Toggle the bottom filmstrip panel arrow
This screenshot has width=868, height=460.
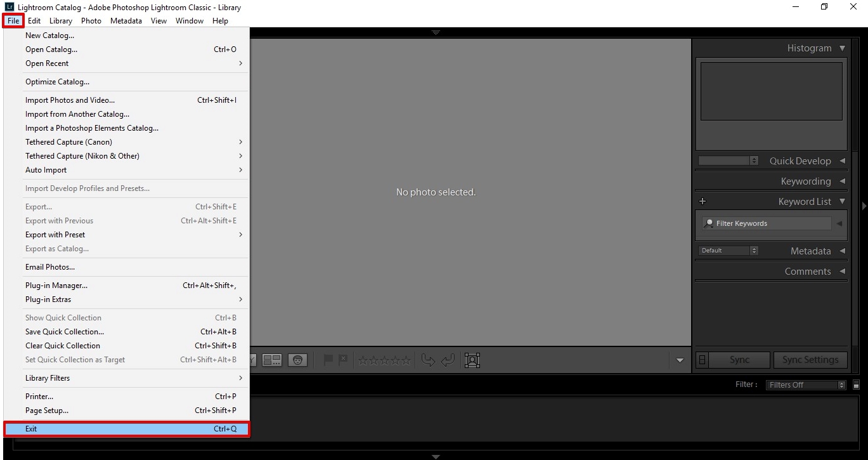point(436,456)
